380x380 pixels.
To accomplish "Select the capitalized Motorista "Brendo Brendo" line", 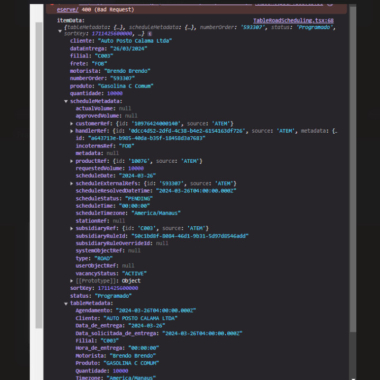I will 116,356.
